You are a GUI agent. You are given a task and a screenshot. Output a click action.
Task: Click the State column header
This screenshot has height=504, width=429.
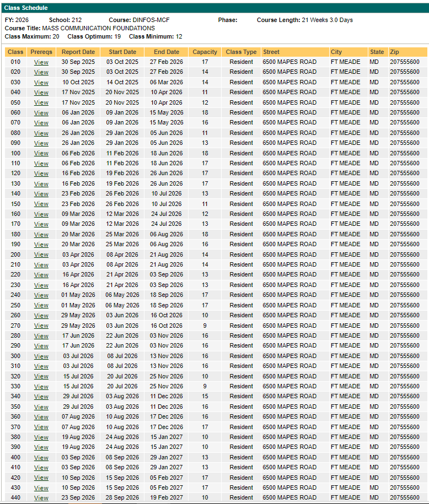click(x=378, y=52)
